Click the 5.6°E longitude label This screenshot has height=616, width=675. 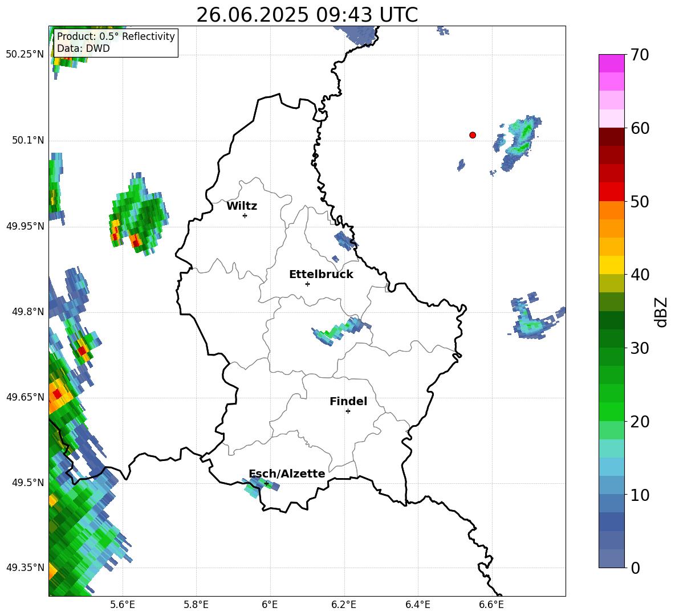click(123, 605)
